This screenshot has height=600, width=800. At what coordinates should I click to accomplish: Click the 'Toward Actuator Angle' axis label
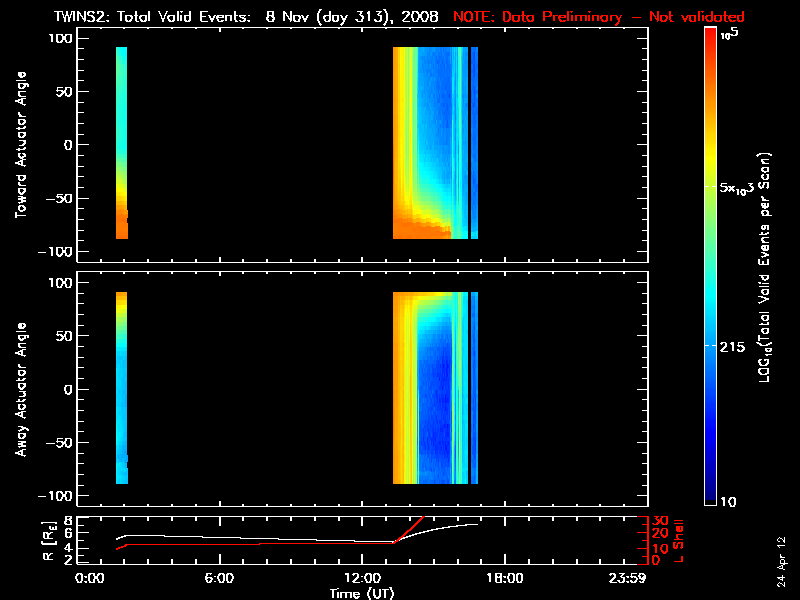18,144
